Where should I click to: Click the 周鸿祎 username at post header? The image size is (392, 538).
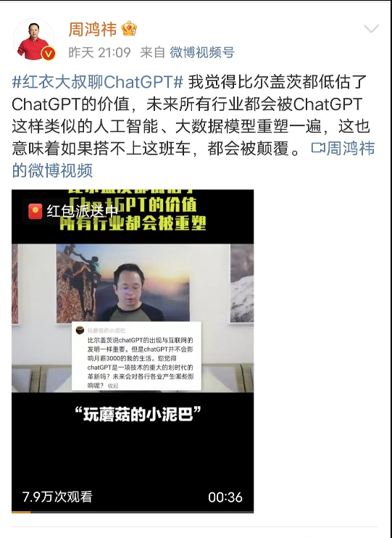[x=93, y=29]
